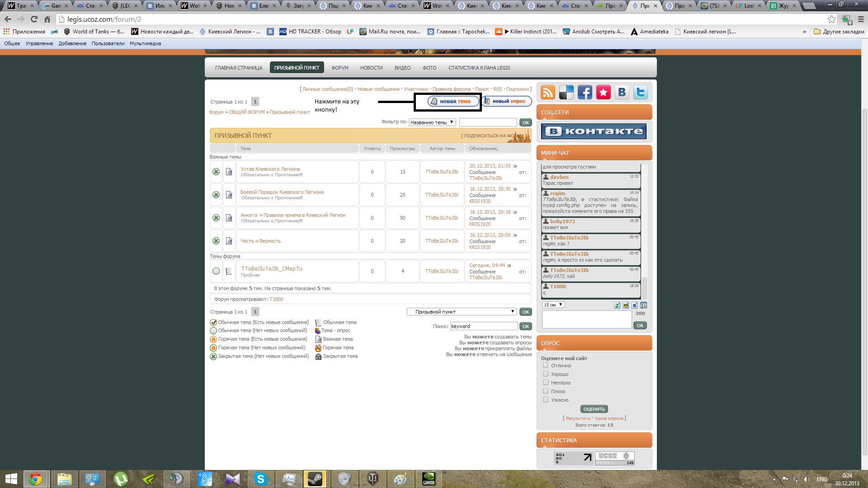Open the 'НОВОСТИ' nav tab
868x488 pixels.
371,68
